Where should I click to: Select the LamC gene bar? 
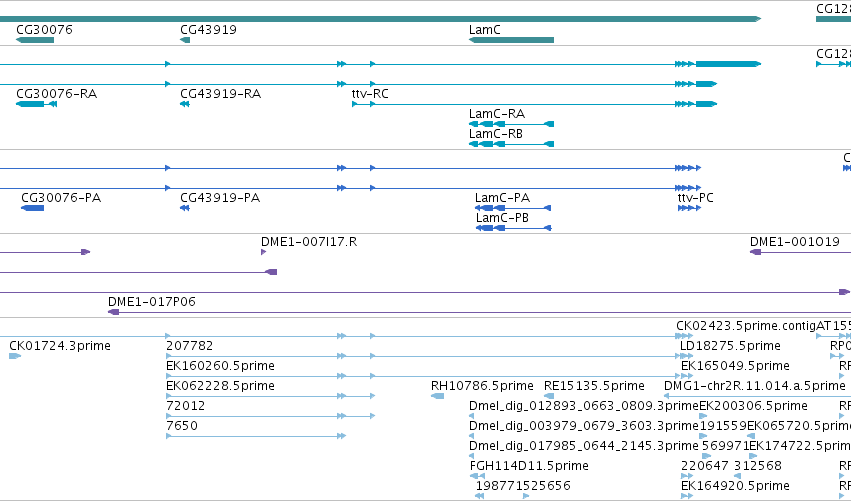(x=511, y=40)
